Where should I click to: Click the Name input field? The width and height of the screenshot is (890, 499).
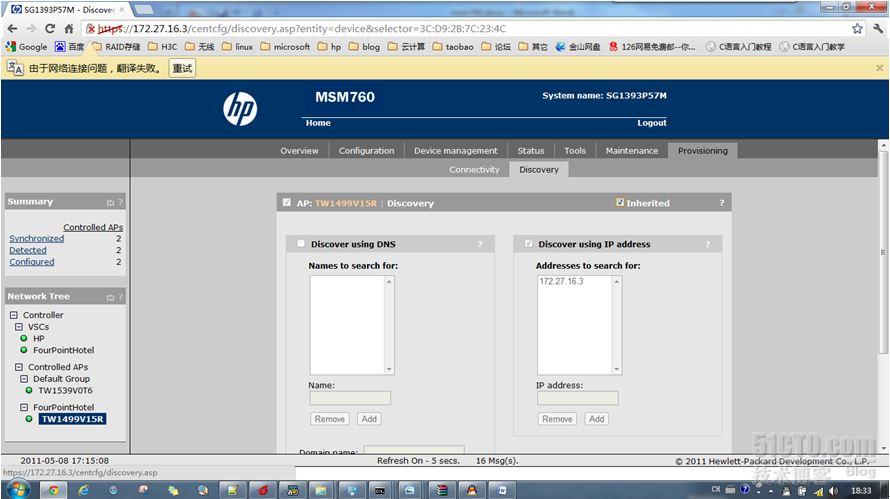point(350,399)
